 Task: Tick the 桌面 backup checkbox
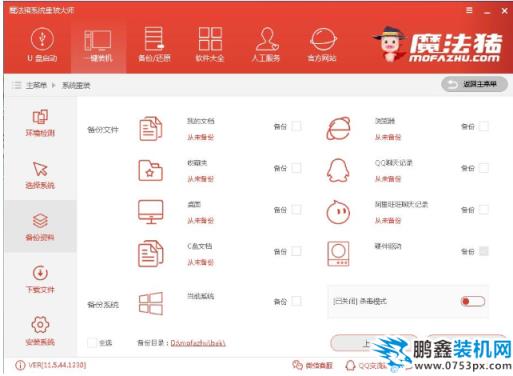point(296,210)
